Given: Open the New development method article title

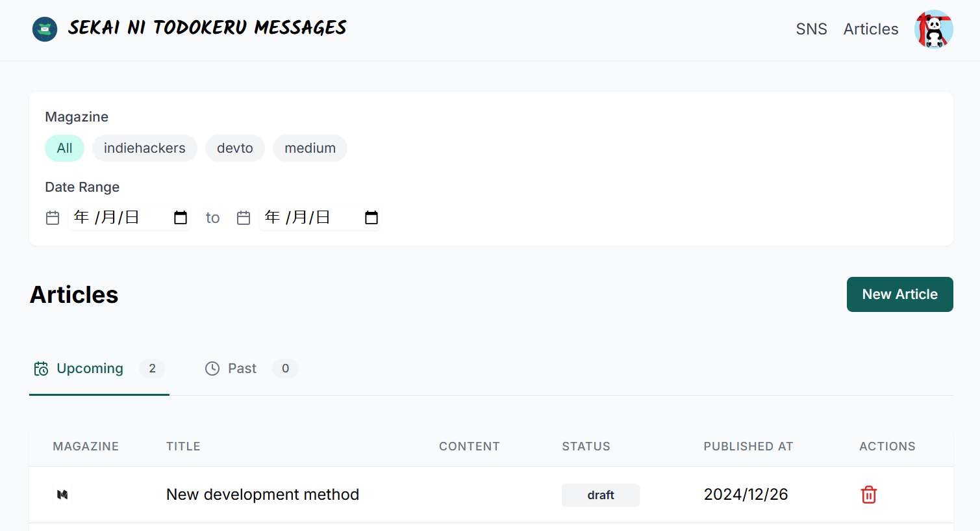Looking at the screenshot, I should [x=262, y=495].
